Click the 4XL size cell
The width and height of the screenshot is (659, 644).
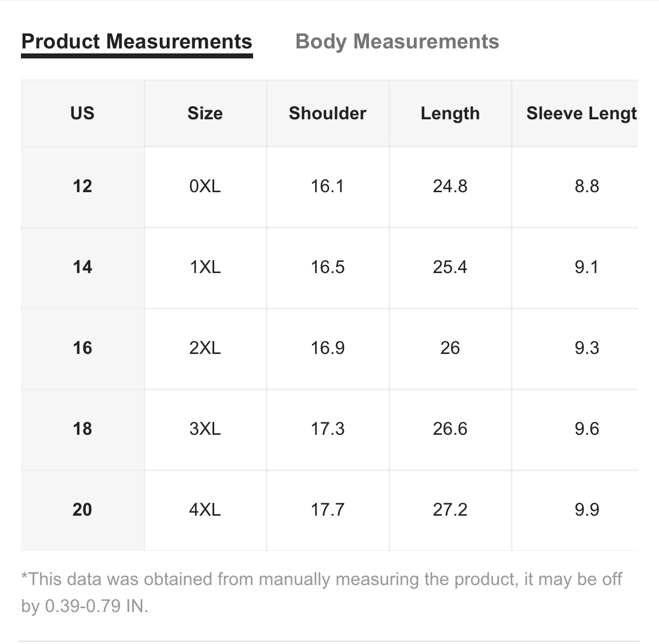pyautogui.click(x=205, y=510)
